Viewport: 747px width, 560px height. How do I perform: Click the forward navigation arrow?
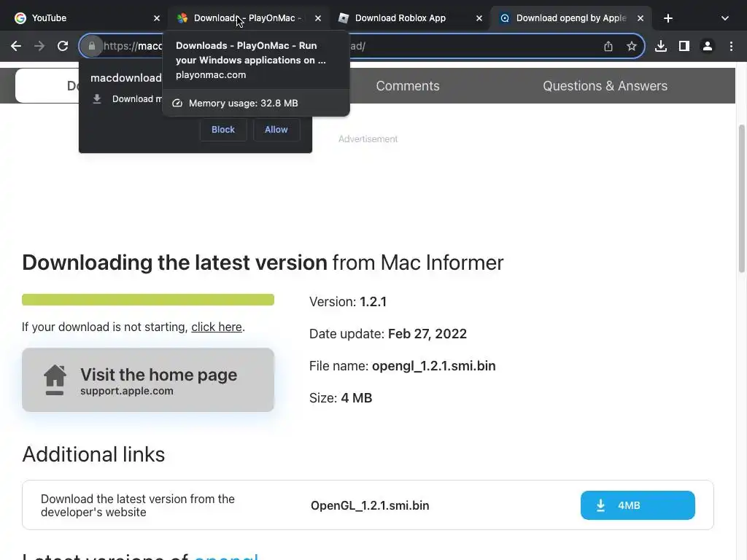pos(39,46)
